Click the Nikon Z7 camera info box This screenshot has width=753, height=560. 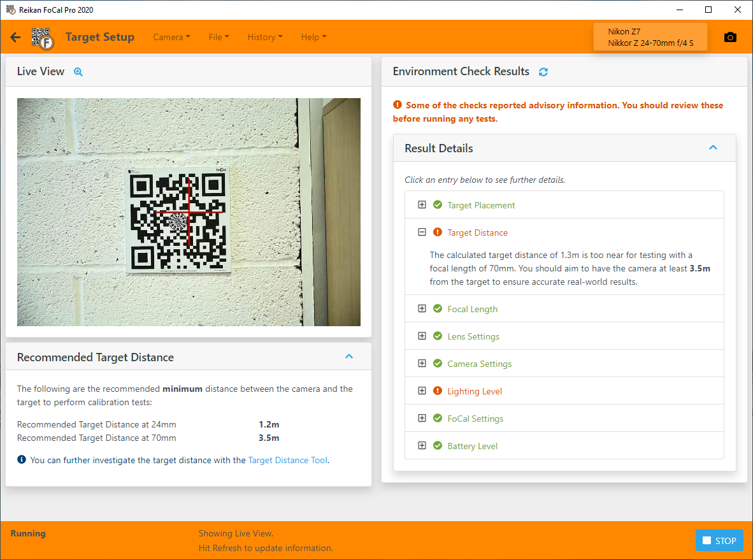[650, 37]
